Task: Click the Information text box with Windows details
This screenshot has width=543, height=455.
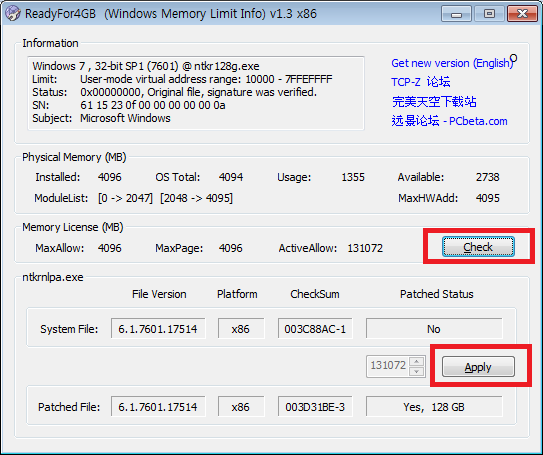Action: point(196,93)
